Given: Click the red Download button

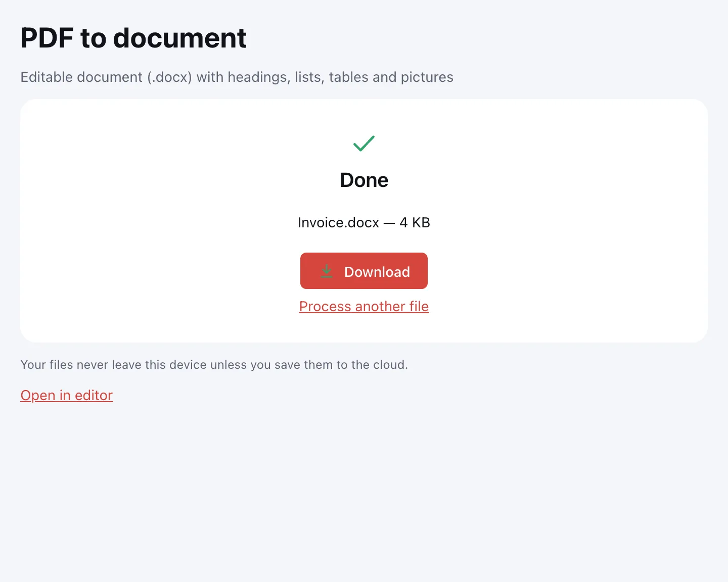Looking at the screenshot, I should click(364, 271).
